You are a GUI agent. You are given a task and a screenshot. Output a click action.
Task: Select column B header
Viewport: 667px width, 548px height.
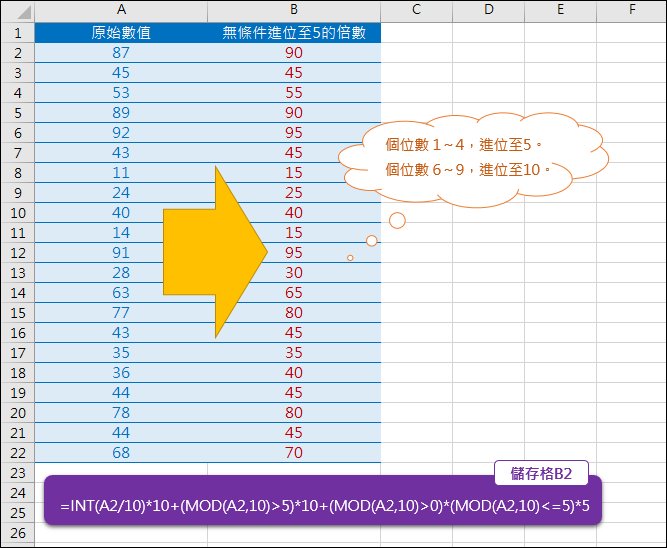[x=294, y=11]
